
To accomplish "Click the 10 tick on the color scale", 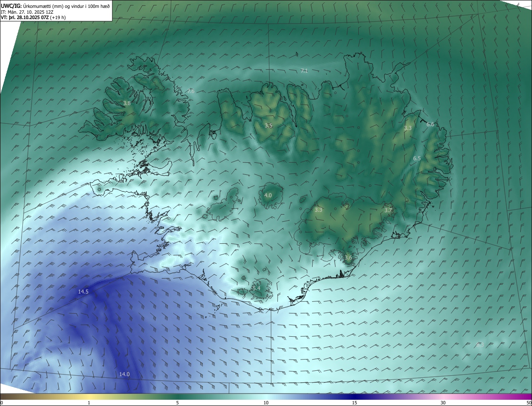I will click(266, 403).
